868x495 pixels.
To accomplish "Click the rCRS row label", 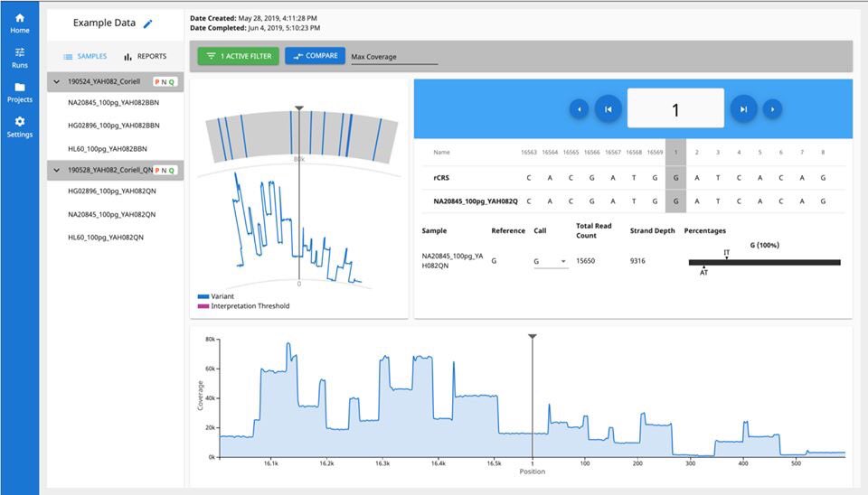I will [441, 178].
